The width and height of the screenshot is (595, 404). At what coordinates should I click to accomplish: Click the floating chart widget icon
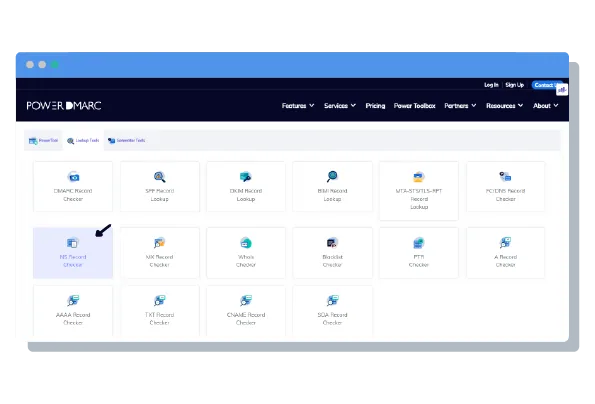(x=562, y=90)
